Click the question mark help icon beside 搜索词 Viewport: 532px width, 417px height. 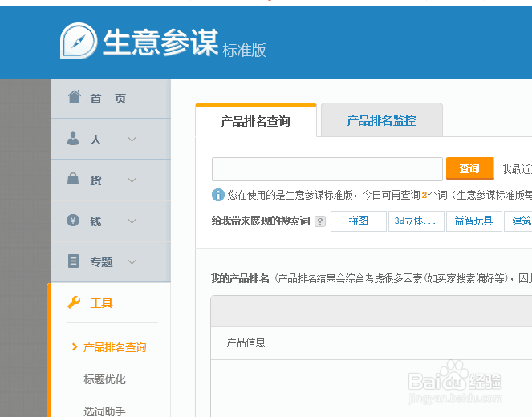click(320, 221)
